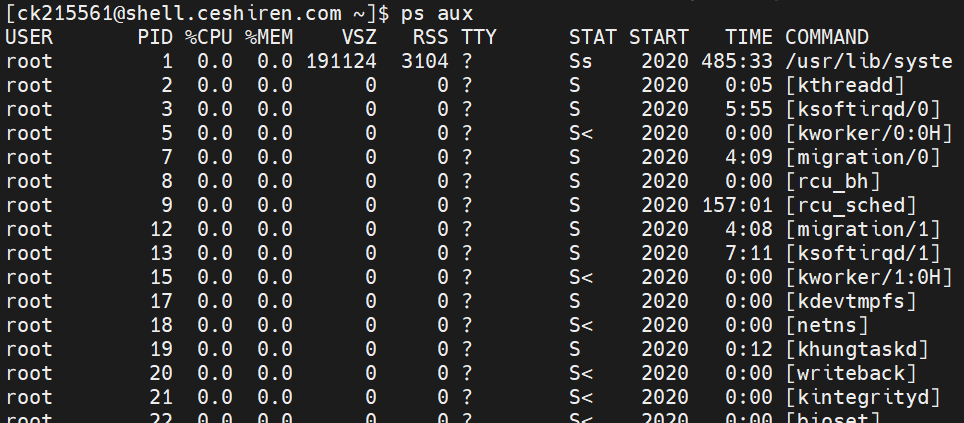Click PID 13 in the process list
Viewport: 964px width, 423px height.
(161, 253)
